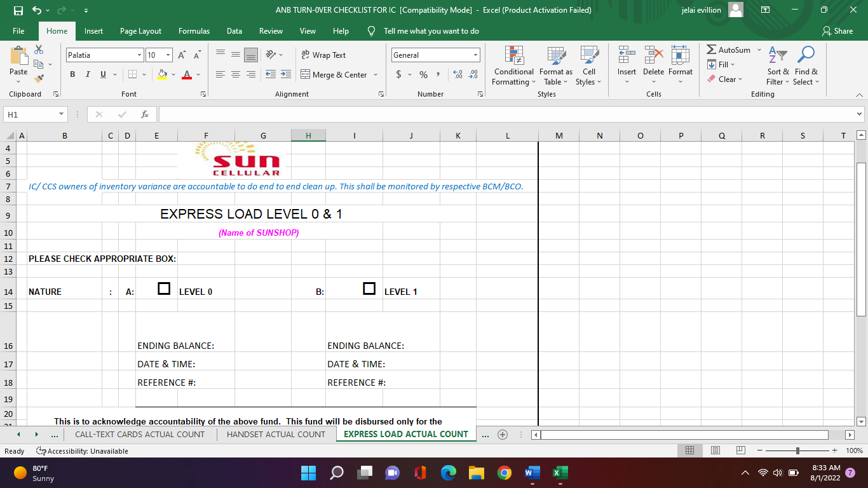Click the Center alignment icon
The height and width of the screenshot is (488, 868).
point(236,74)
